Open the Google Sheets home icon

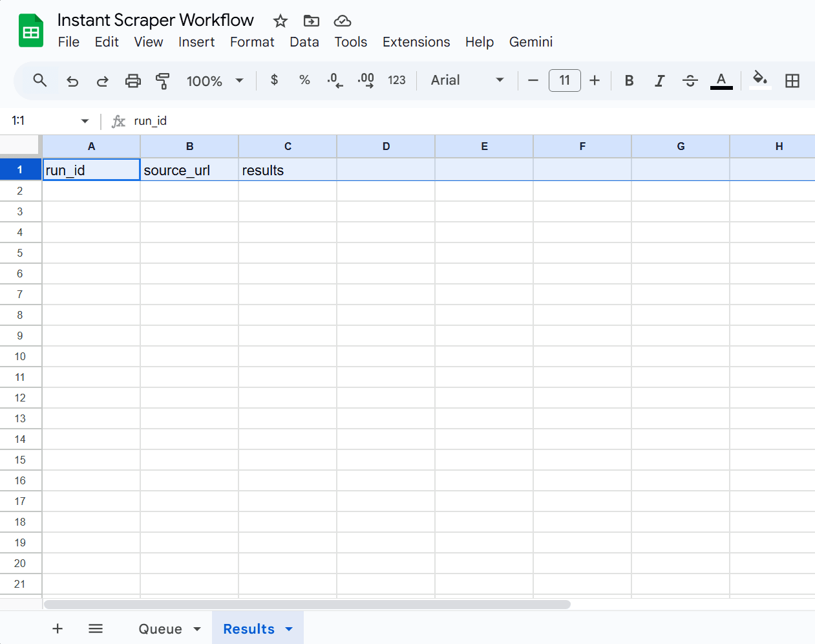click(31, 30)
